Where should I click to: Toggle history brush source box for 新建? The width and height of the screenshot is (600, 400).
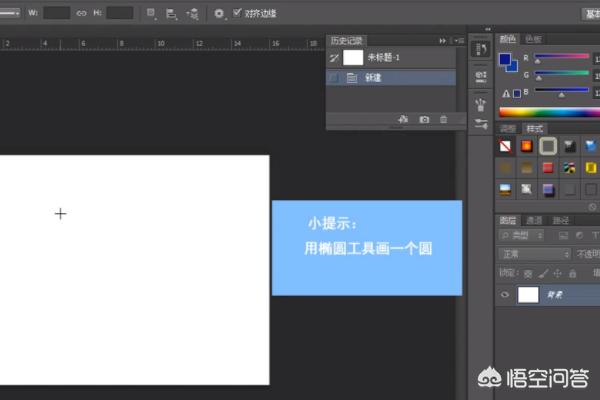[x=334, y=78]
